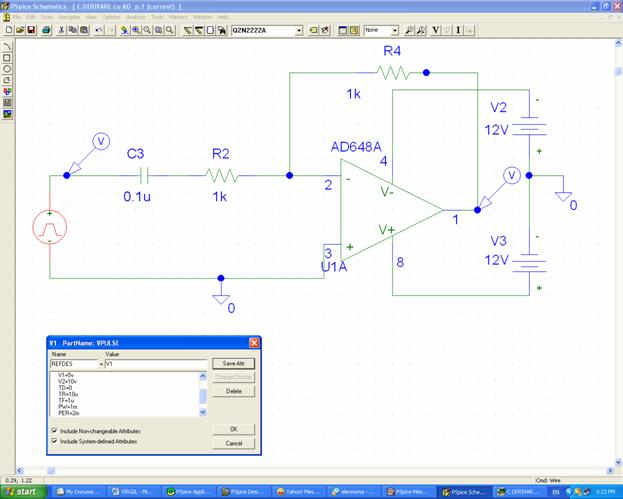Viewport: 623px width, 499px height.
Task: Click the New schematic file icon
Action: click(8, 31)
